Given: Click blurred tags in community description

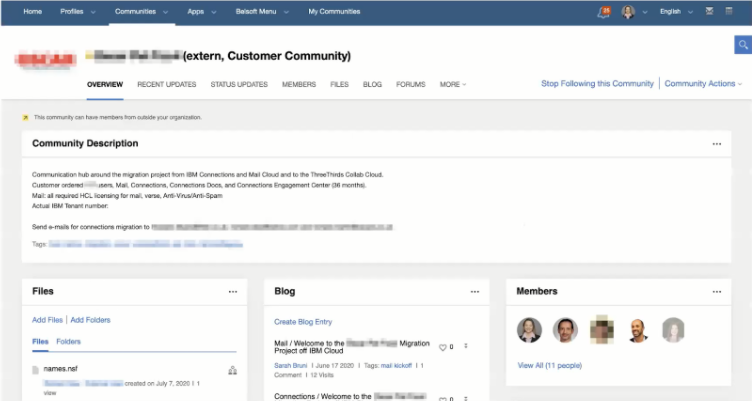Looking at the screenshot, I should (x=145, y=245).
